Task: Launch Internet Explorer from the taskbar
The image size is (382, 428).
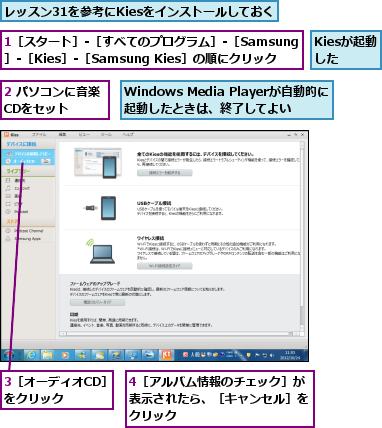Action: pyautogui.click(x=31, y=355)
